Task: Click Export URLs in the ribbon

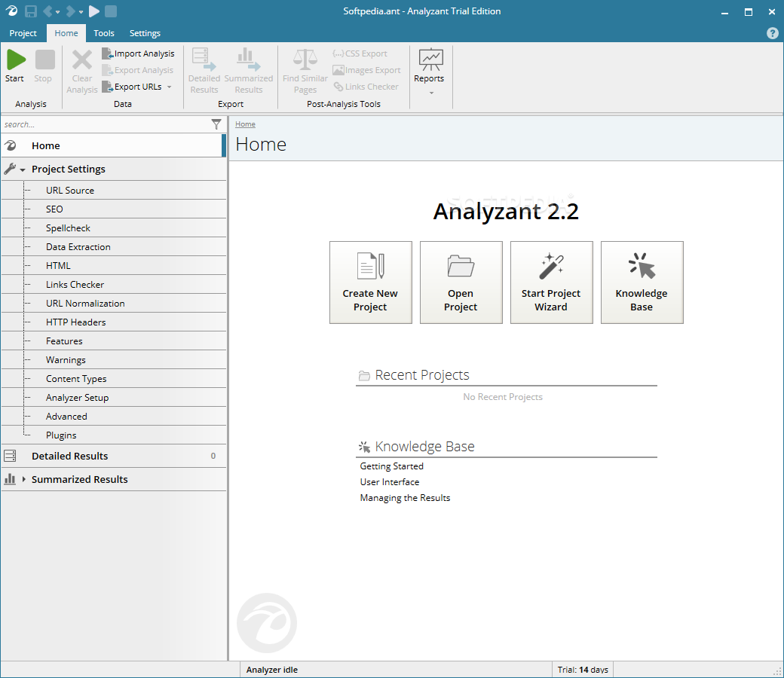Action: (132, 87)
